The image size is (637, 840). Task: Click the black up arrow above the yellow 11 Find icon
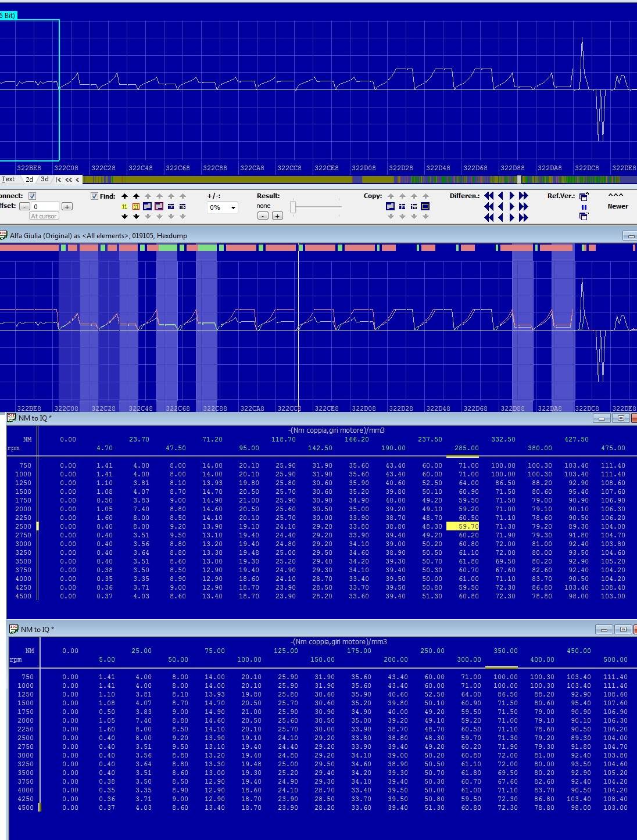click(x=124, y=196)
